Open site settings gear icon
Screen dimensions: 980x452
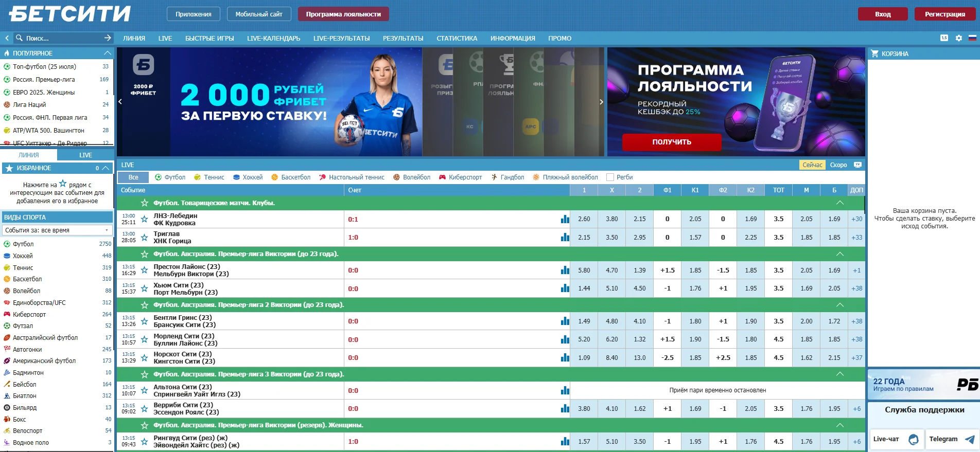coord(958,38)
